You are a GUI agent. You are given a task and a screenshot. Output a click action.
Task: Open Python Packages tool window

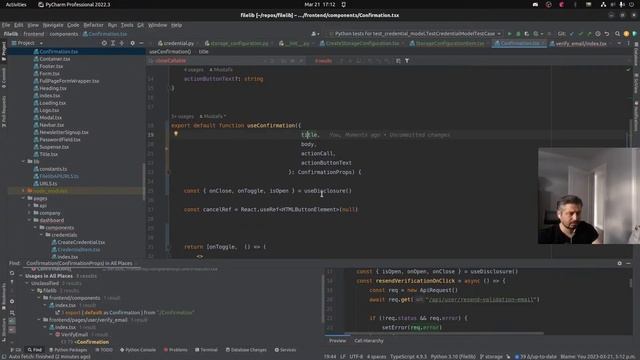pos(68,350)
